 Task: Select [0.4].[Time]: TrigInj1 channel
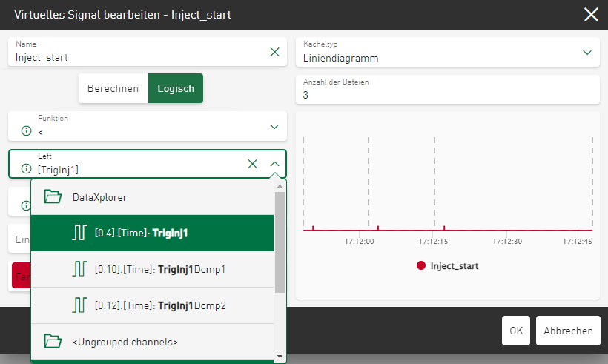pyautogui.click(x=141, y=233)
